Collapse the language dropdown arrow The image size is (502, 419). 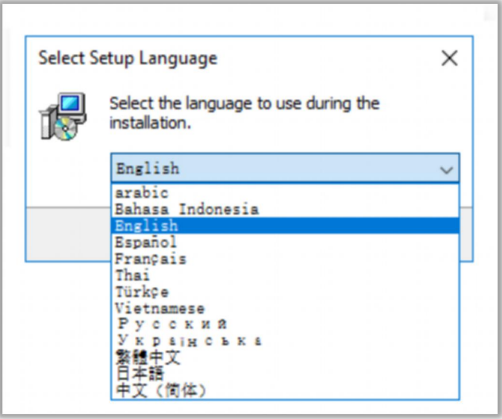[446, 170]
